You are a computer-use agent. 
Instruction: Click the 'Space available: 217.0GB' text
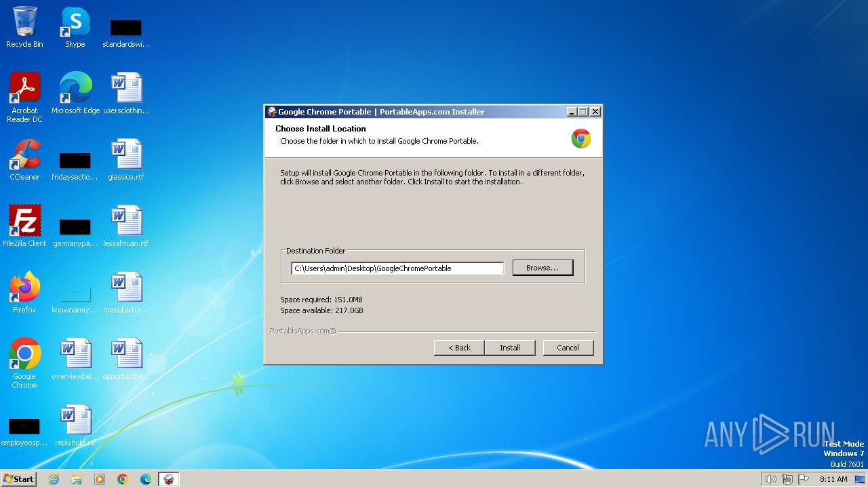(x=321, y=310)
